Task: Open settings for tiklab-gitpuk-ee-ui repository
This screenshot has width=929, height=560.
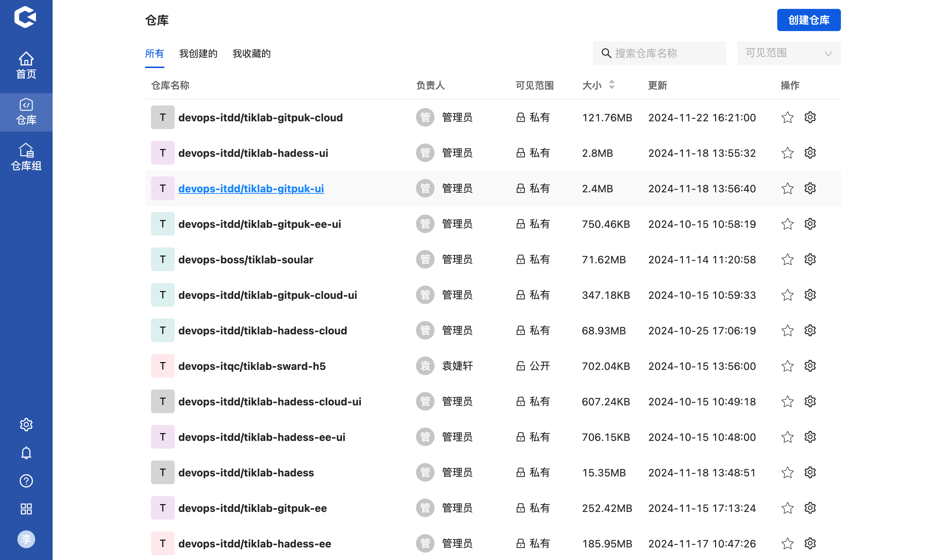Action: [x=810, y=224]
